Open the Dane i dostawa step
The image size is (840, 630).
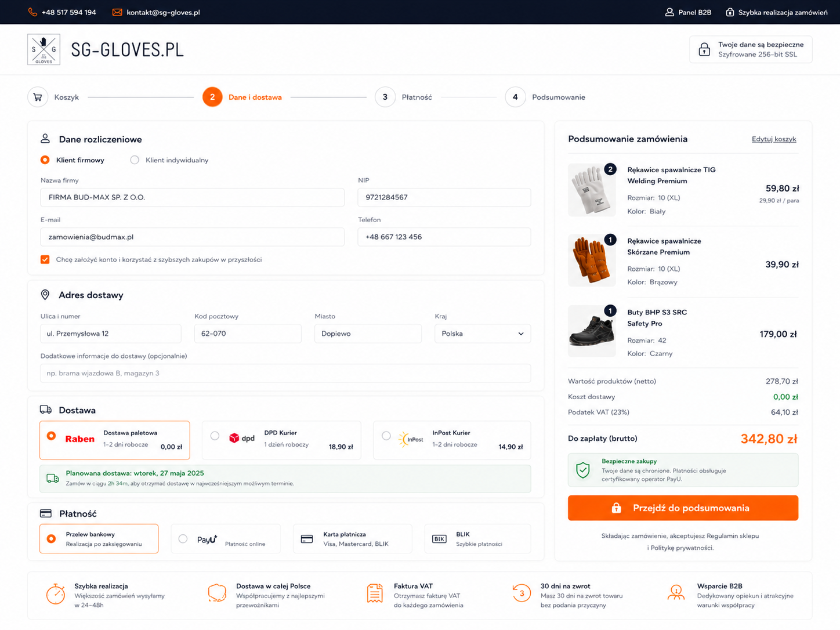point(242,97)
